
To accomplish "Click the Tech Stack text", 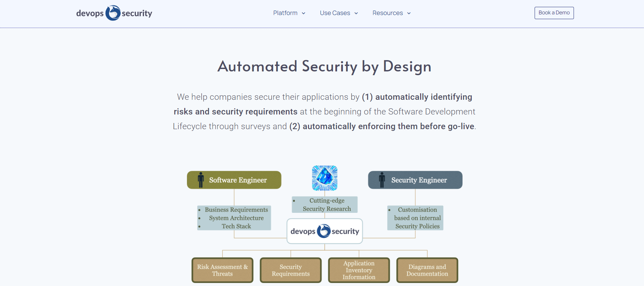I will (x=237, y=226).
